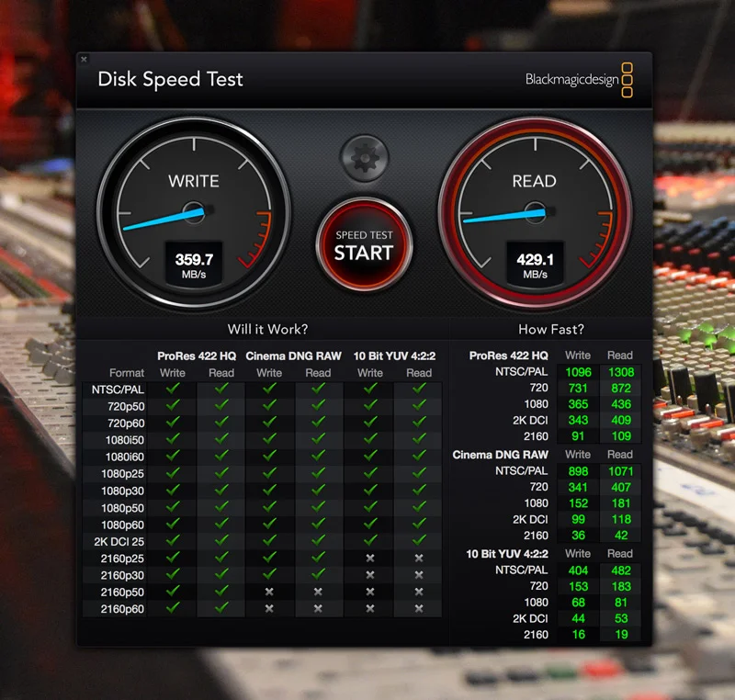Click 10 Bit YUV 720 read value 183
Viewport: 735px width, 700px height.
point(621,586)
